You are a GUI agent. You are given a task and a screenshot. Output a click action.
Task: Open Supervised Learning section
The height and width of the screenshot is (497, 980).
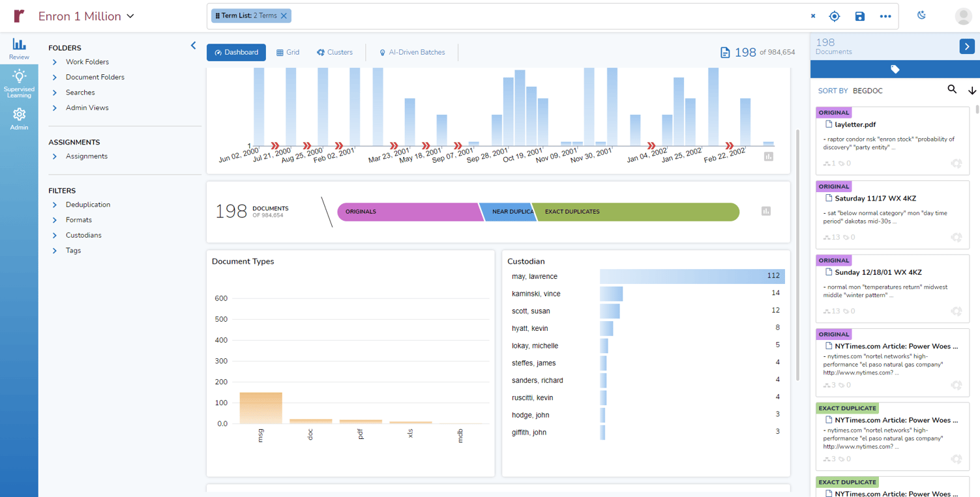(19, 83)
